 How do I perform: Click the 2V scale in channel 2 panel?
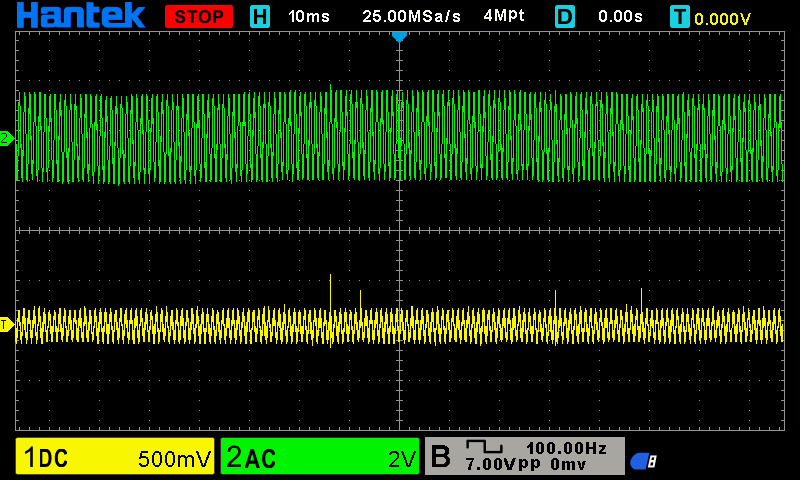point(402,459)
